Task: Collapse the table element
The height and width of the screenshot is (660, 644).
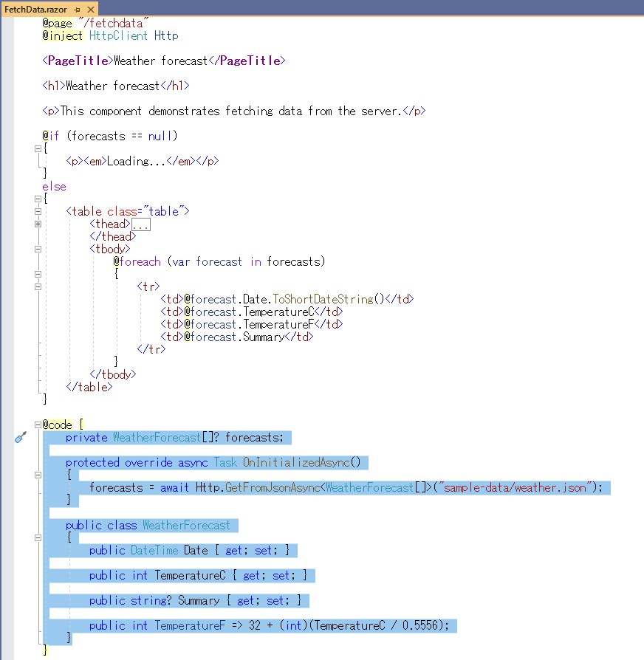Action: [38, 211]
